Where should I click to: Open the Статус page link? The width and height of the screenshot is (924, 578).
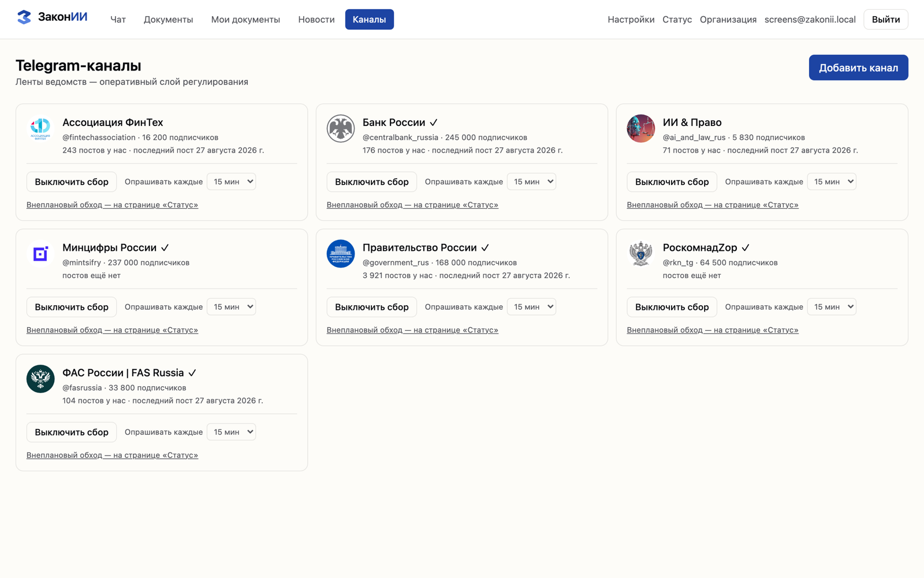677,20
